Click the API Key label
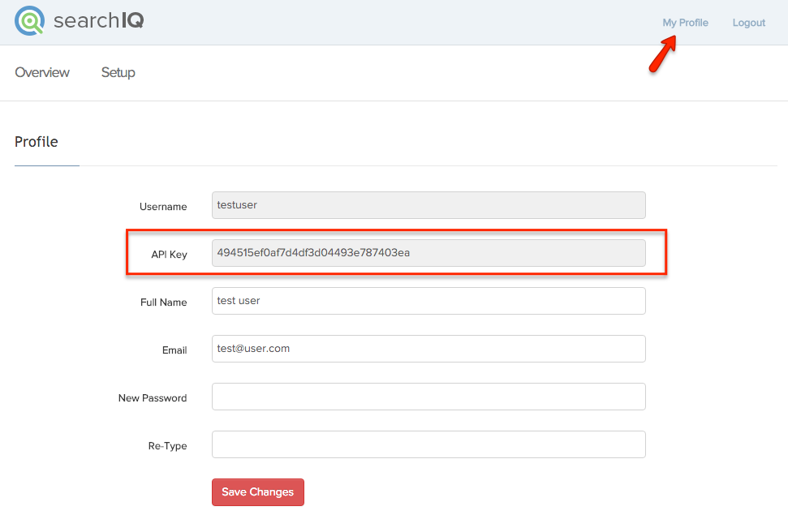788x532 pixels. [x=169, y=255]
